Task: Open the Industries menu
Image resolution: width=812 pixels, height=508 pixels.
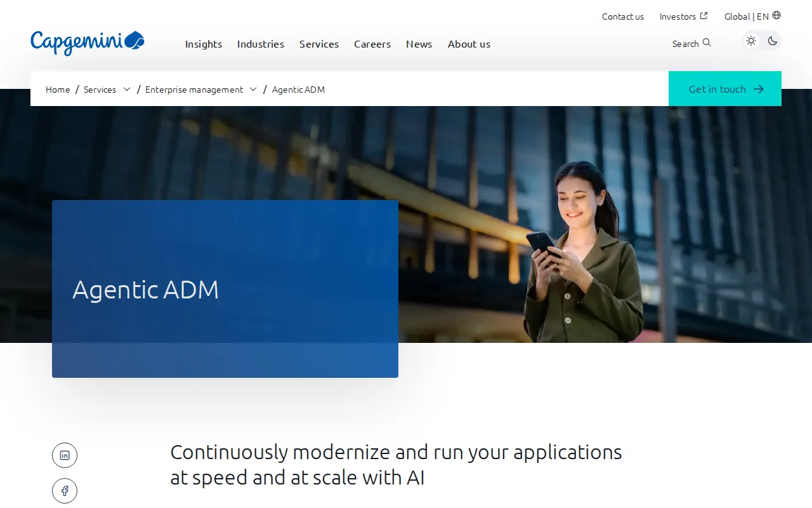Action: 261,44
